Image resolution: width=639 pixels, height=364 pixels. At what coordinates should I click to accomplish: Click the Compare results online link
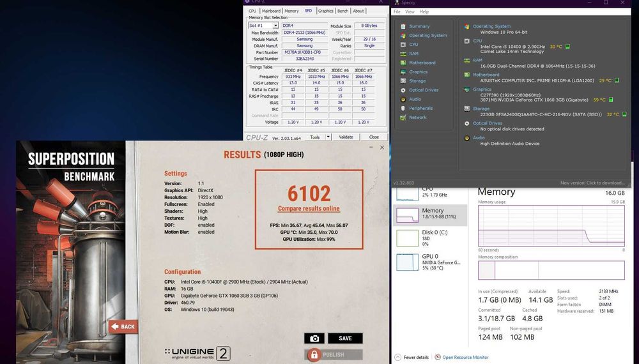pos(309,208)
